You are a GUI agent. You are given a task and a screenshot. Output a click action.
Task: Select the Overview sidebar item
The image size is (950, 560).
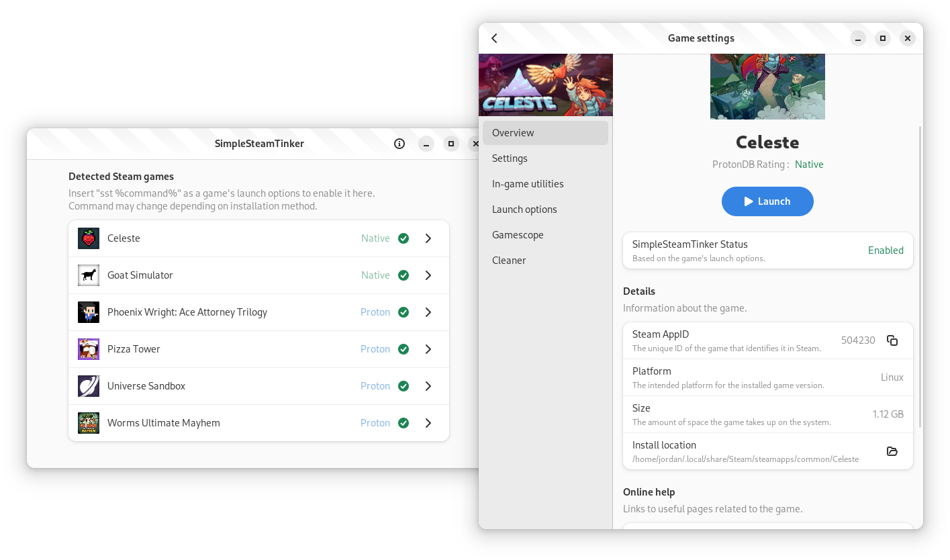pos(545,133)
